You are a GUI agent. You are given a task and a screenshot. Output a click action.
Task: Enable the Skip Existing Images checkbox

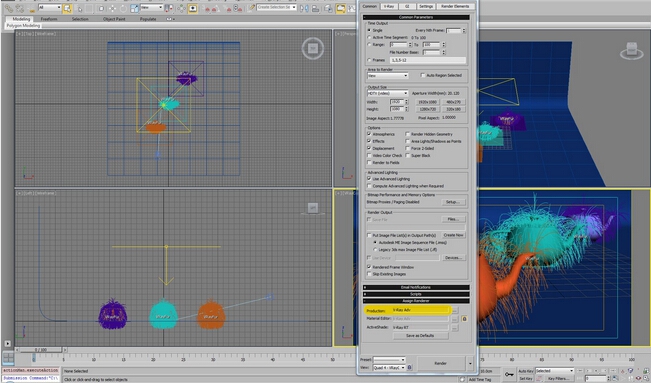369,274
